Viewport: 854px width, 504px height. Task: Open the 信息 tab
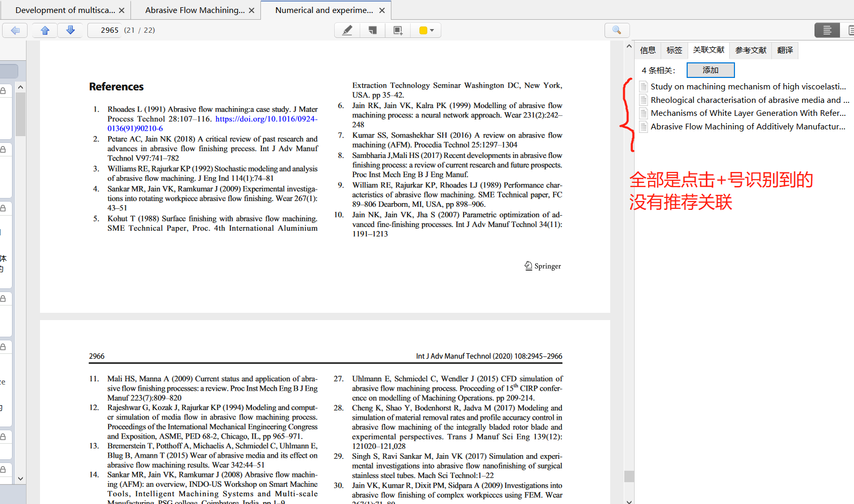pyautogui.click(x=648, y=50)
